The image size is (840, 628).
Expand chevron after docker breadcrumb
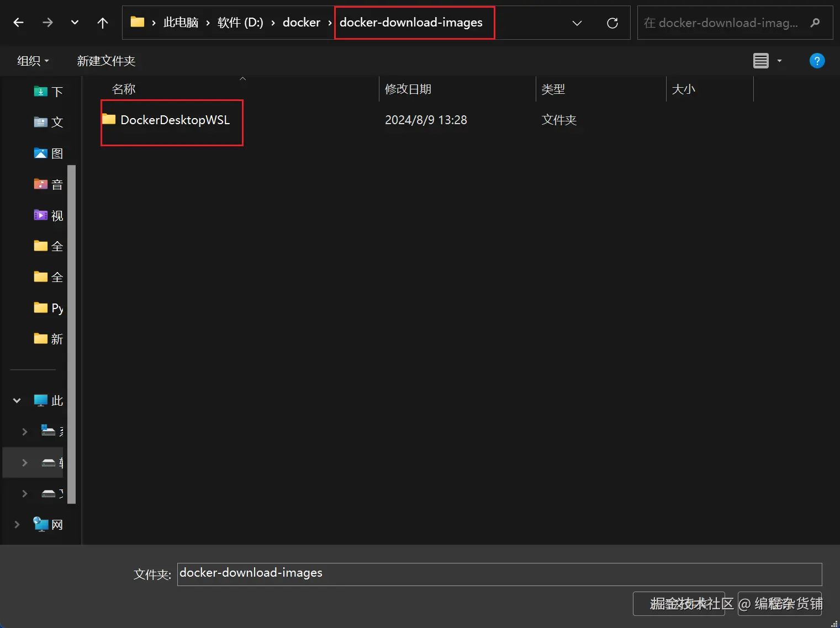[x=330, y=23]
